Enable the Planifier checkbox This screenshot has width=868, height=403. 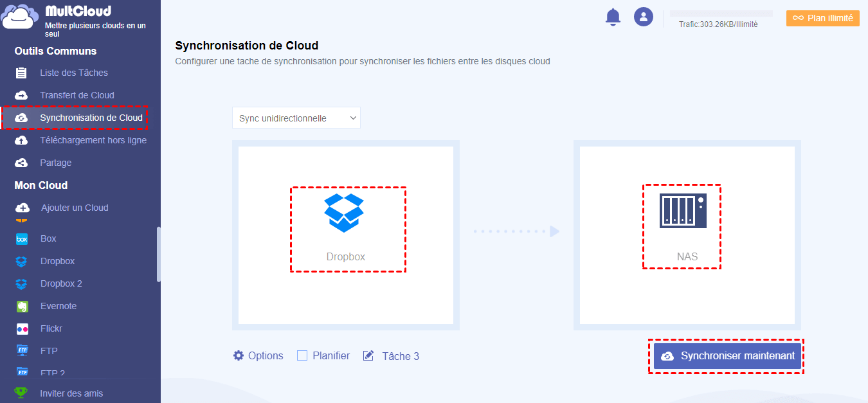(x=302, y=355)
